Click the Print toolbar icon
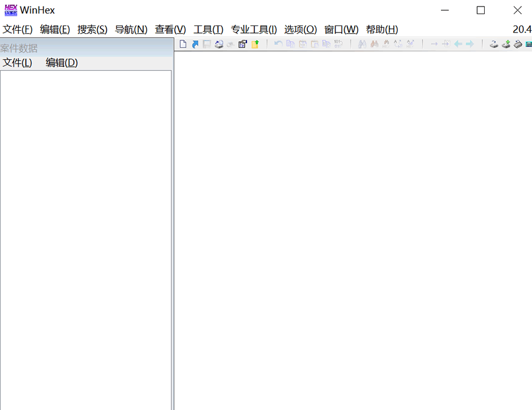 (x=219, y=44)
